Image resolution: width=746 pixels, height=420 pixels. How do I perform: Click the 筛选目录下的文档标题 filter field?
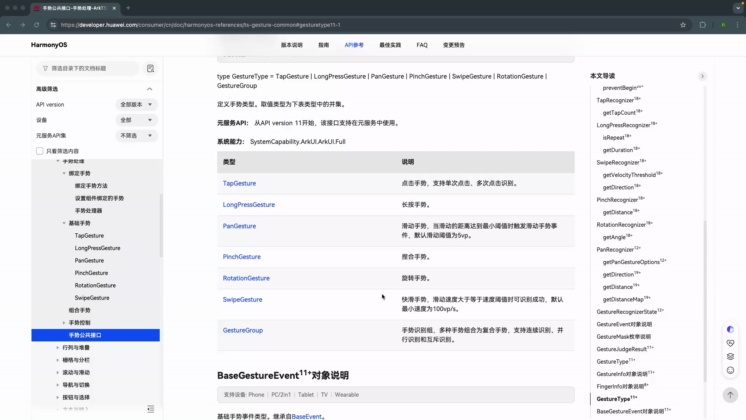[88, 68]
